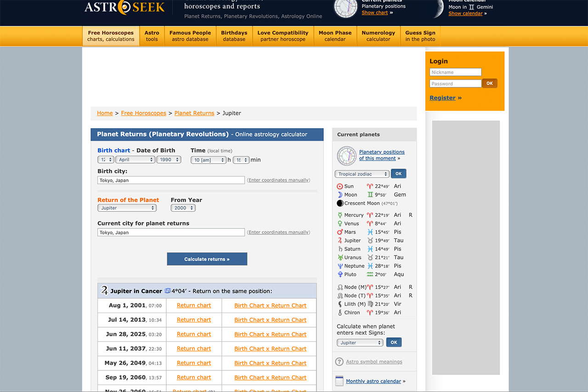This screenshot has width=588, height=392.
Task: Click the Jupiter symbol in the planets list
Action: pos(340,240)
